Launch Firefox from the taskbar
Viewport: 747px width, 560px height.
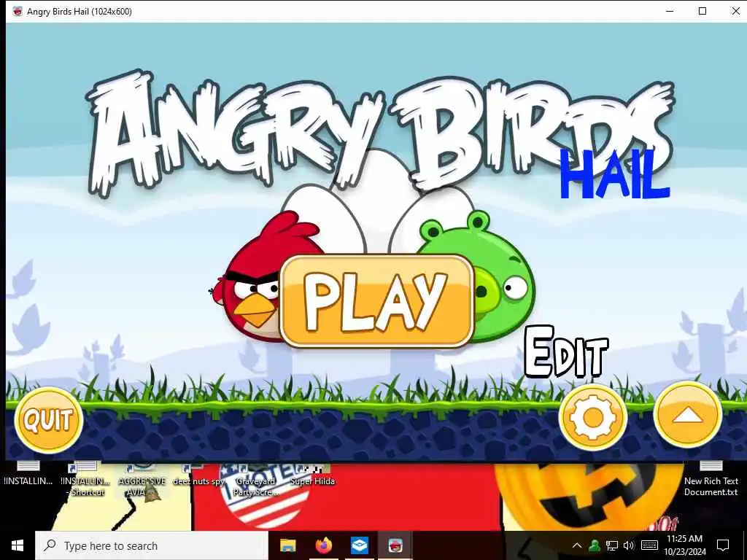[323, 545]
